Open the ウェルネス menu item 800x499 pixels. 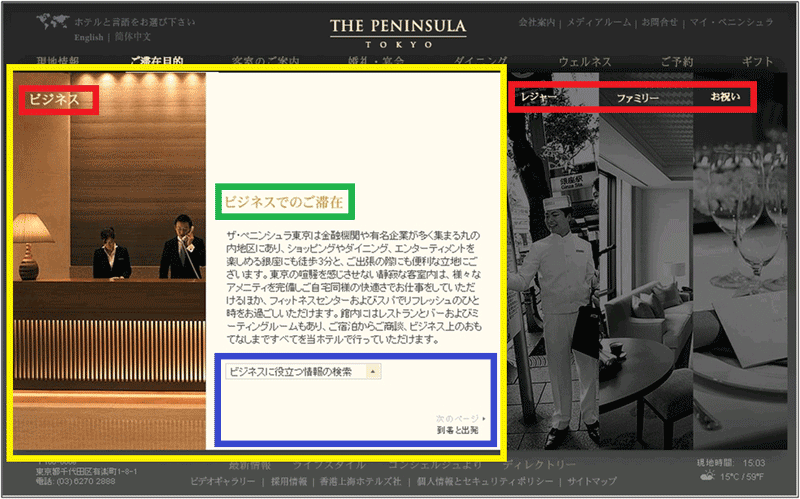point(585,62)
